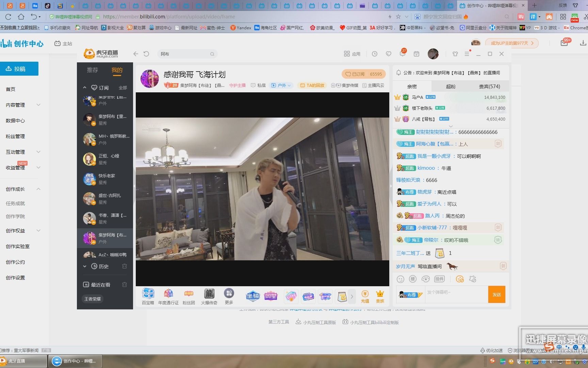Viewport: 588px width, 368px height.
Task: Open Huya messages icon with badge 27
Action: tap(403, 53)
